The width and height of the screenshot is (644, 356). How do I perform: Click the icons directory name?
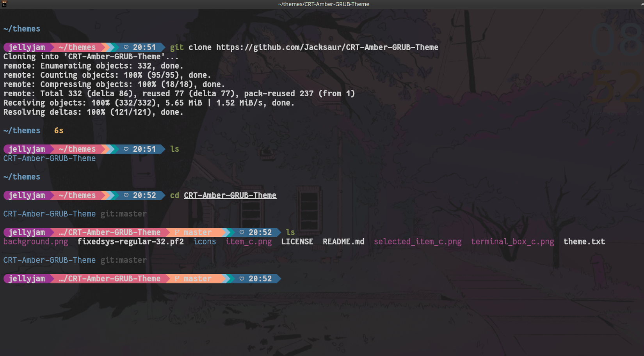pos(205,242)
